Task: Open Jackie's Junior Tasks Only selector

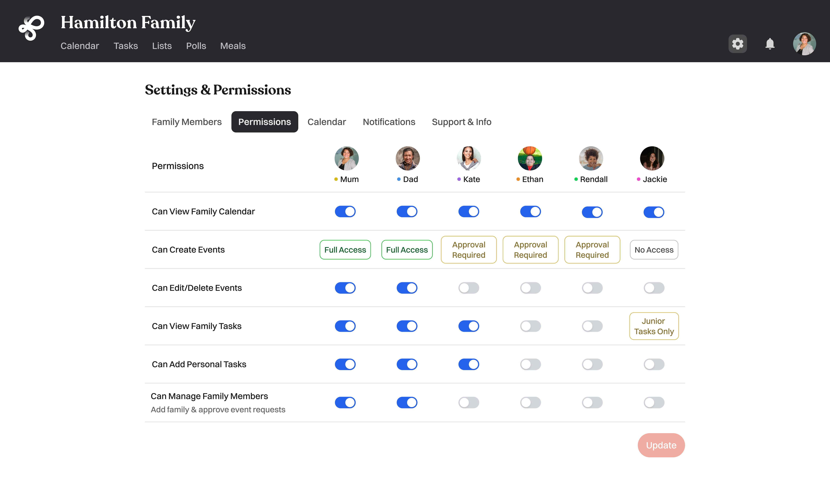Action: pos(654,326)
